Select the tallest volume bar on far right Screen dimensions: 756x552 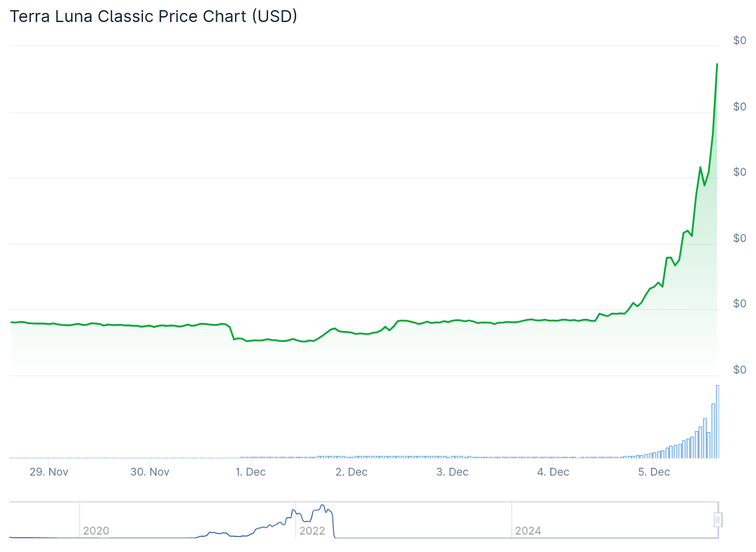[717, 421]
